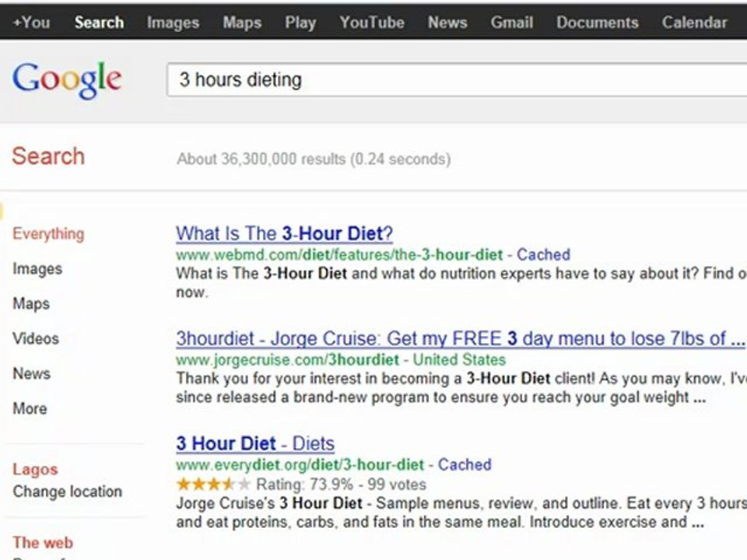Screen dimensions: 747x560
Task: Open the Cached link for everydiet.org result
Action: 465,465
